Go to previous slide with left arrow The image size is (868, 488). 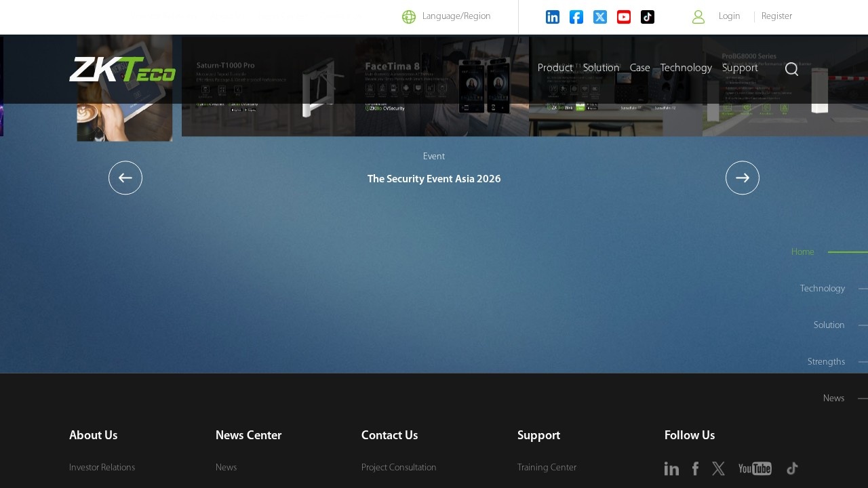(x=125, y=178)
